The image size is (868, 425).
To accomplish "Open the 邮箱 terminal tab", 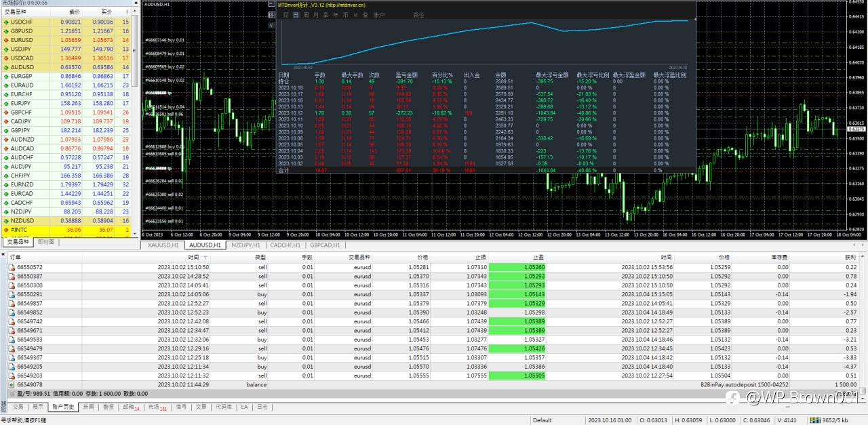I will pyautogui.click(x=131, y=407).
